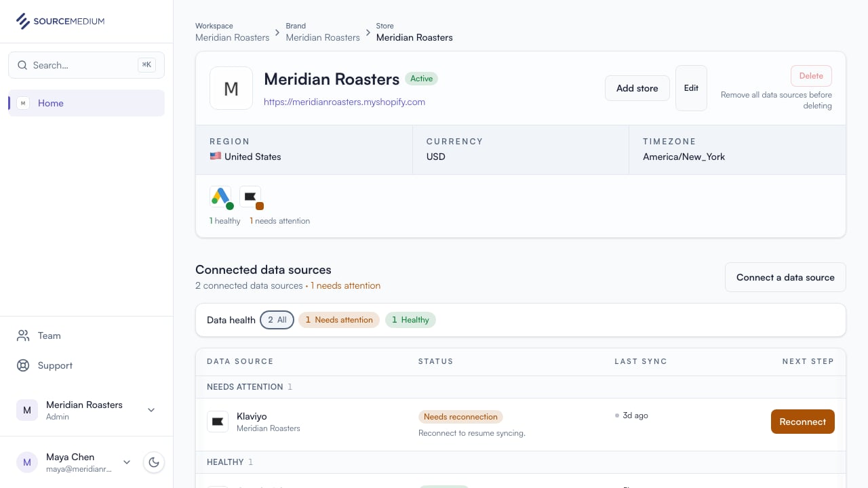Click the search magnifier icon
Viewport: 868px width, 488px height.
click(22, 65)
